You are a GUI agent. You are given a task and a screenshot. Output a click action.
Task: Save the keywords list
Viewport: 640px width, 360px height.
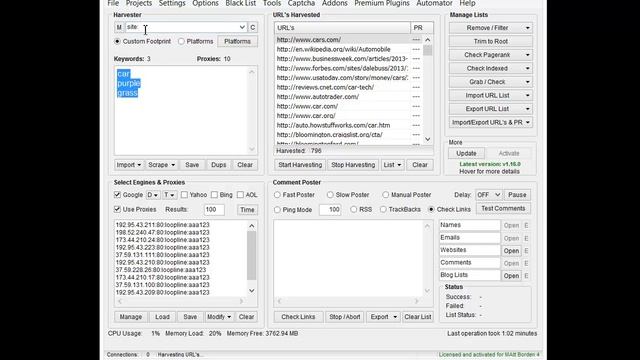192,165
